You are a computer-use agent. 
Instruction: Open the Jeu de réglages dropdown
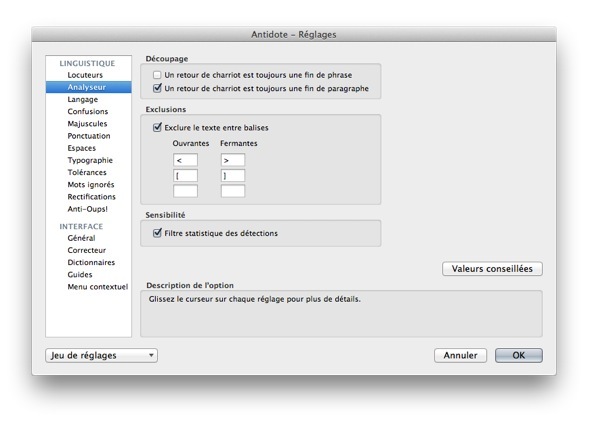(x=101, y=355)
